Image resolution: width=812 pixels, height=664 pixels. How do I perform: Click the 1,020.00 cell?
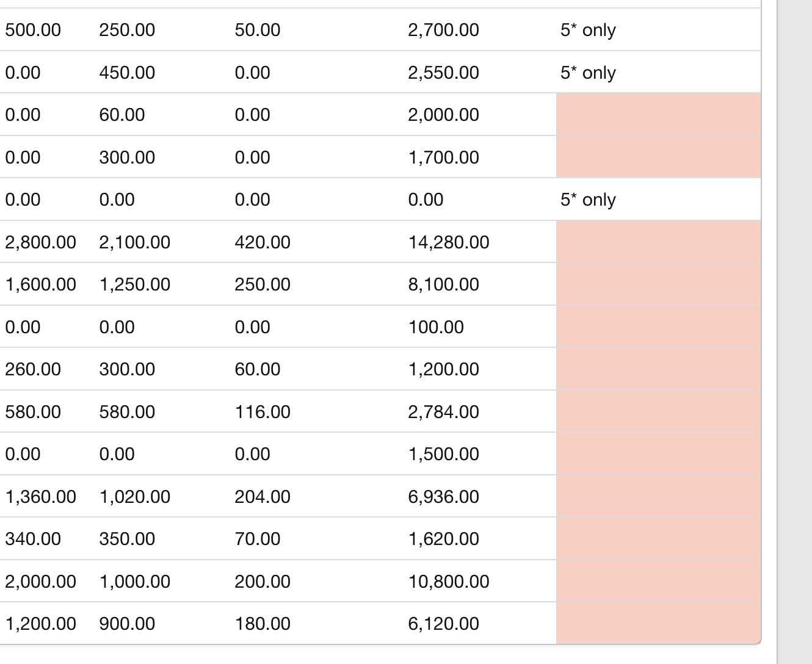click(x=134, y=497)
